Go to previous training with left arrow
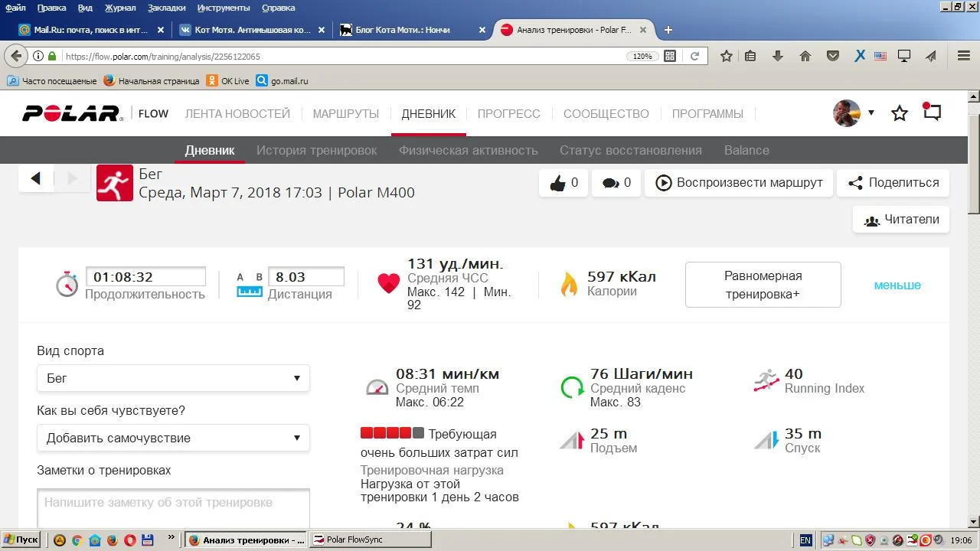 point(35,178)
